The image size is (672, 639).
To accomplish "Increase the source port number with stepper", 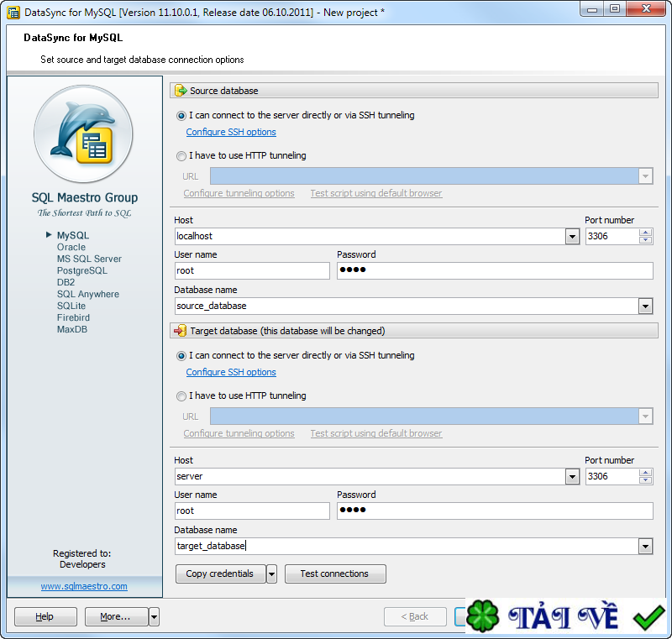I will point(645,233).
